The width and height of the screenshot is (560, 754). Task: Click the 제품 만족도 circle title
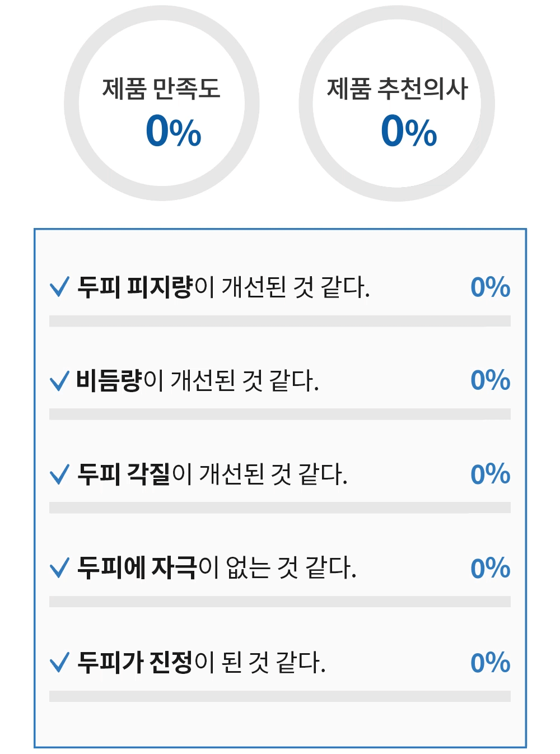point(161,89)
